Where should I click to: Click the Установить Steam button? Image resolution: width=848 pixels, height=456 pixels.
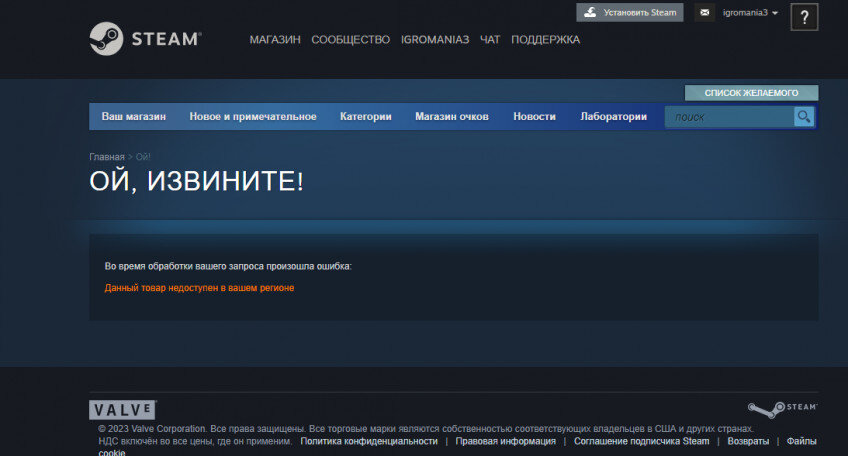[x=630, y=12]
